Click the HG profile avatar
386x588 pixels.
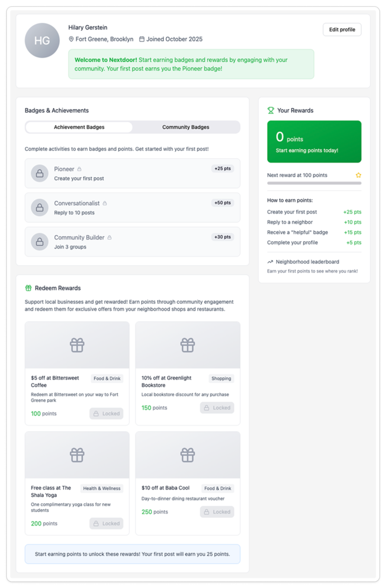[42, 40]
